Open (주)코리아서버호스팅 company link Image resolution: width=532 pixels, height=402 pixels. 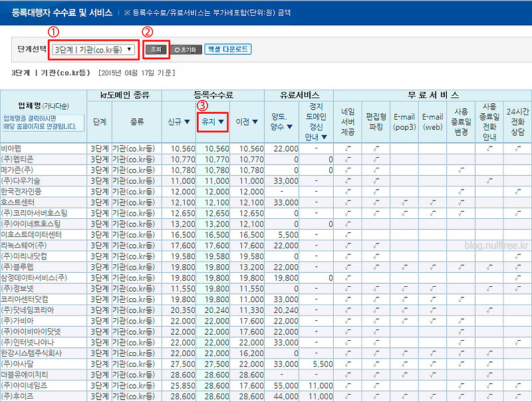pos(34,213)
